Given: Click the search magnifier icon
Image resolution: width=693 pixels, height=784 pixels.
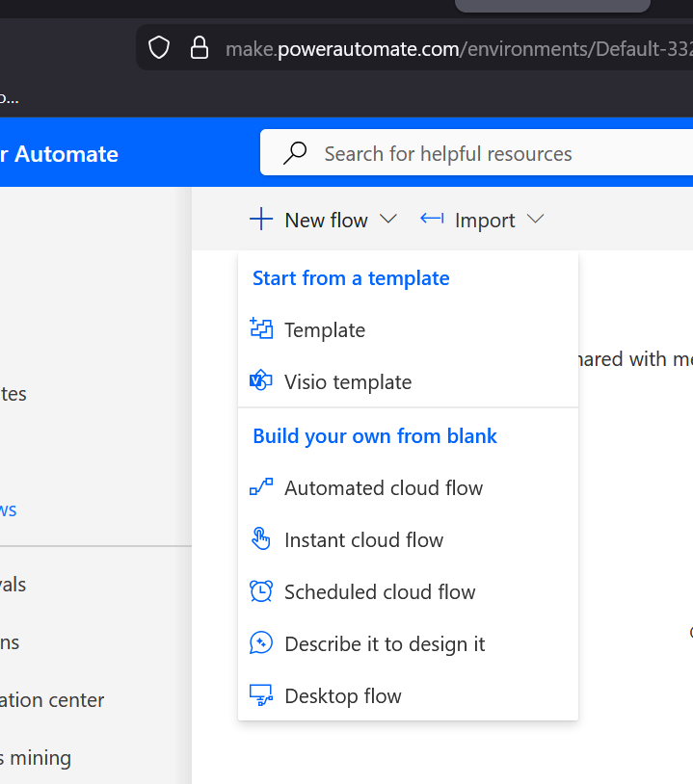Looking at the screenshot, I should point(295,153).
